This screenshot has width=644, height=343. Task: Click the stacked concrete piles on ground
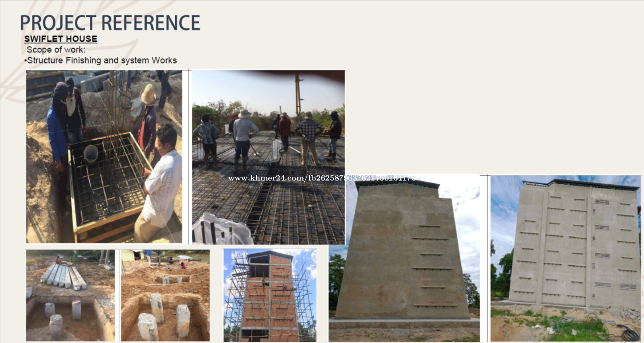coord(64,276)
